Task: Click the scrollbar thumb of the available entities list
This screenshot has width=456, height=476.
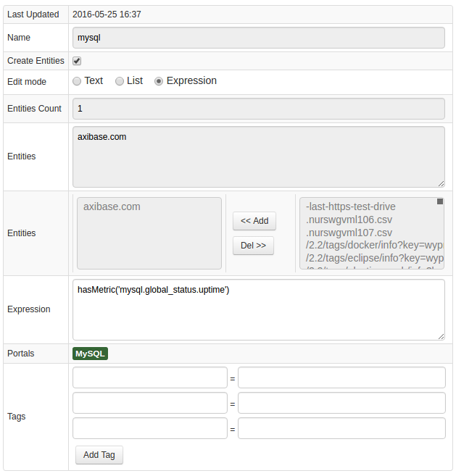Action: coord(439,201)
